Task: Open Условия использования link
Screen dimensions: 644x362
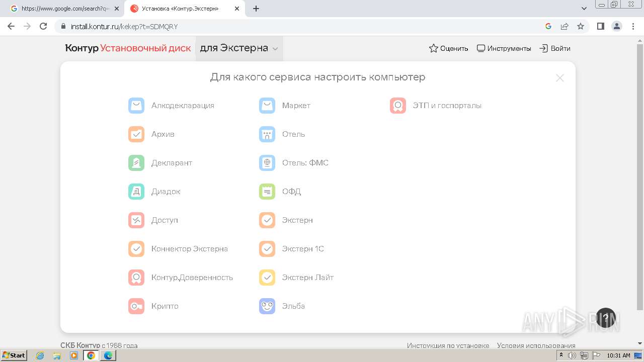Action: click(536, 345)
